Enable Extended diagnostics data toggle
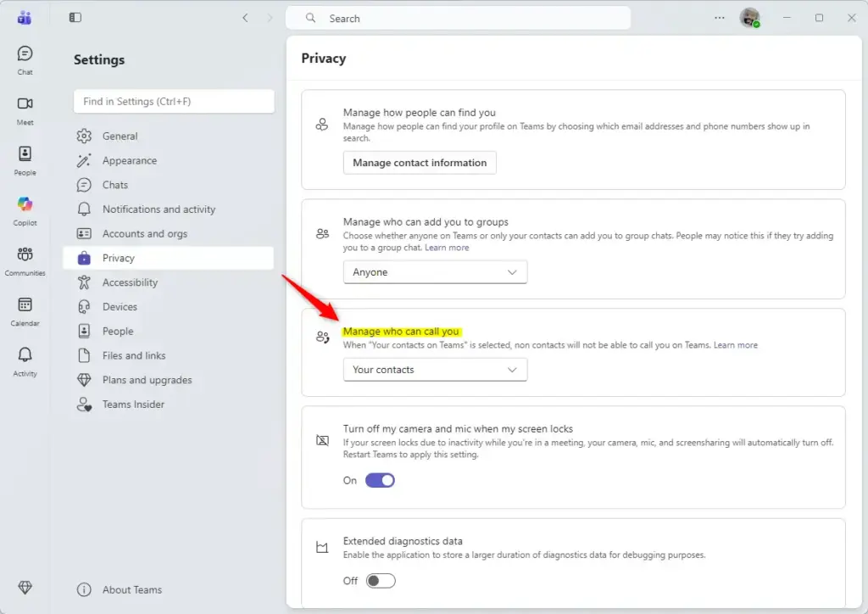Image resolution: width=868 pixels, height=614 pixels. [x=381, y=581]
